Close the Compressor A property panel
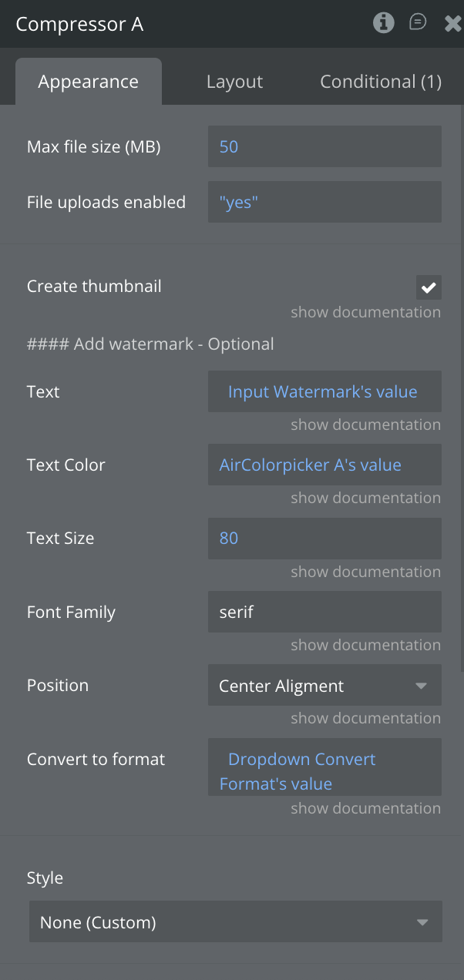This screenshot has width=464, height=980. 452,24
